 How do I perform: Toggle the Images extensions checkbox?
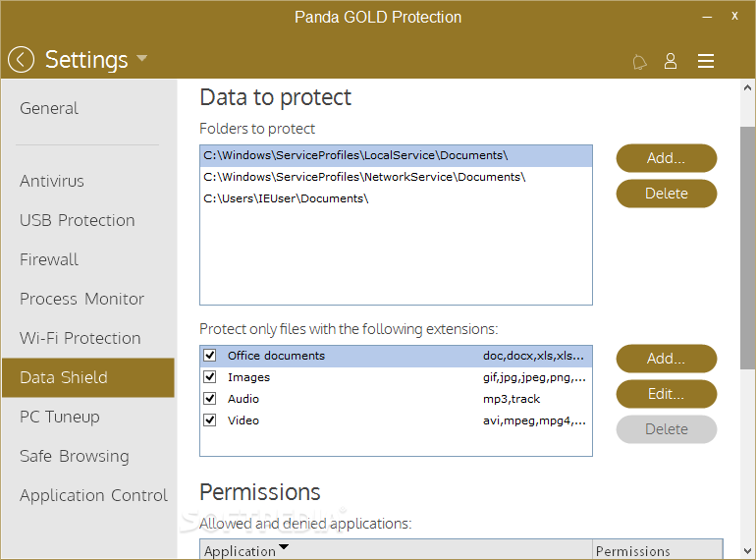210,376
